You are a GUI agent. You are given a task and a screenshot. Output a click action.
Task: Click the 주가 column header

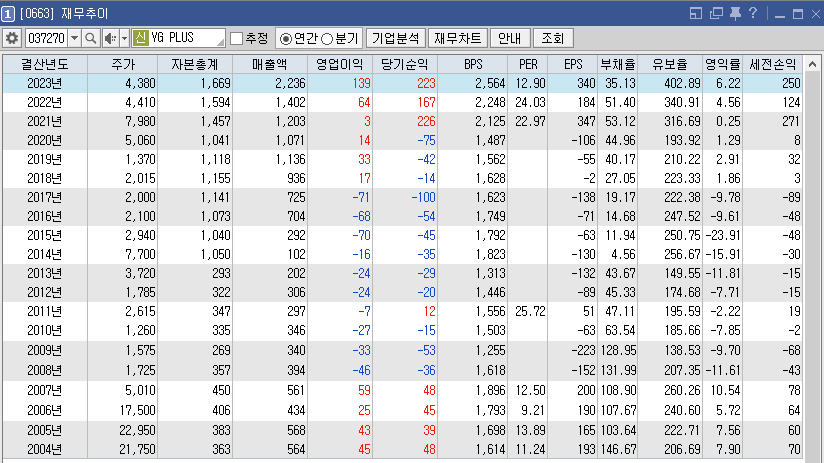pos(122,64)
